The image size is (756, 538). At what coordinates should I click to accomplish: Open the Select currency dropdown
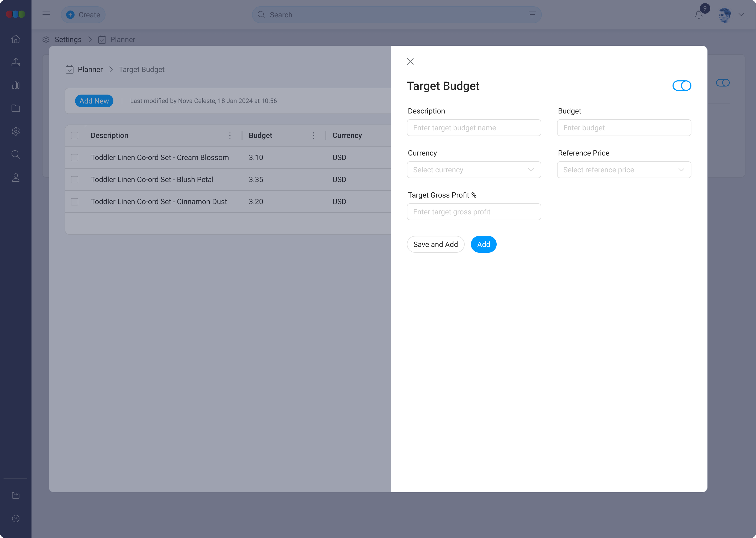474,170
